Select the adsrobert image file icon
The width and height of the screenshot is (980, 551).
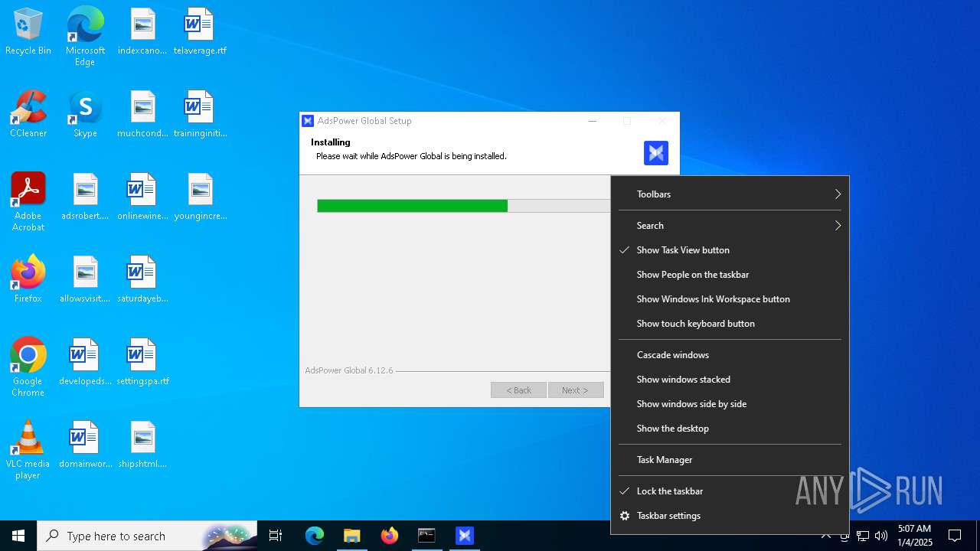[85, 197]
